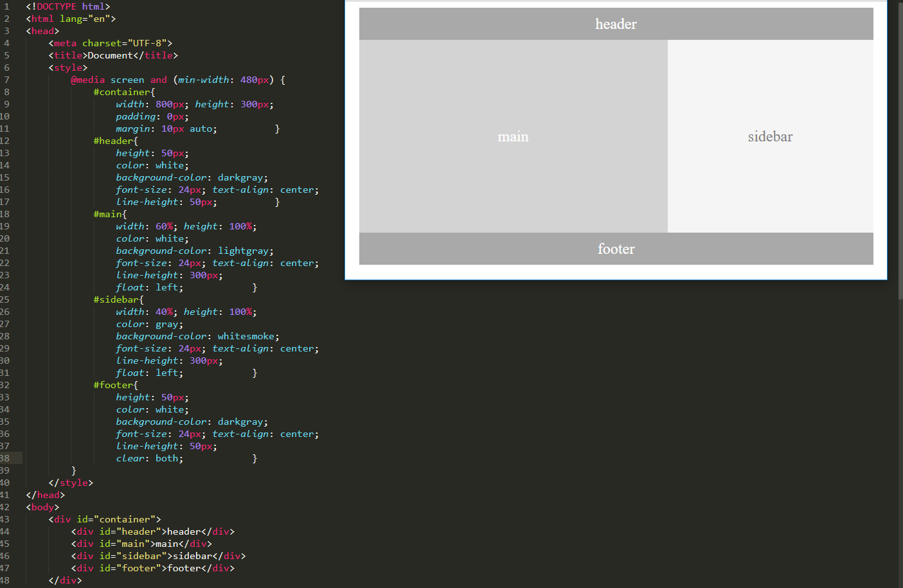903x588 pixels.
Task: Click the div id="container" opening tag
Action: tap(105, 519)
